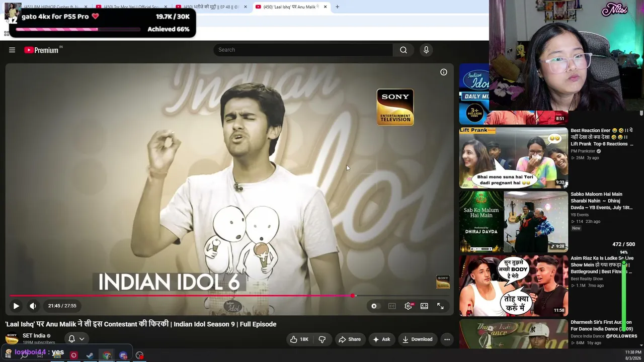Close the 'Laal Ishq' tab
This screenshot has height=362, width=644.
click(x=326, y=7)
